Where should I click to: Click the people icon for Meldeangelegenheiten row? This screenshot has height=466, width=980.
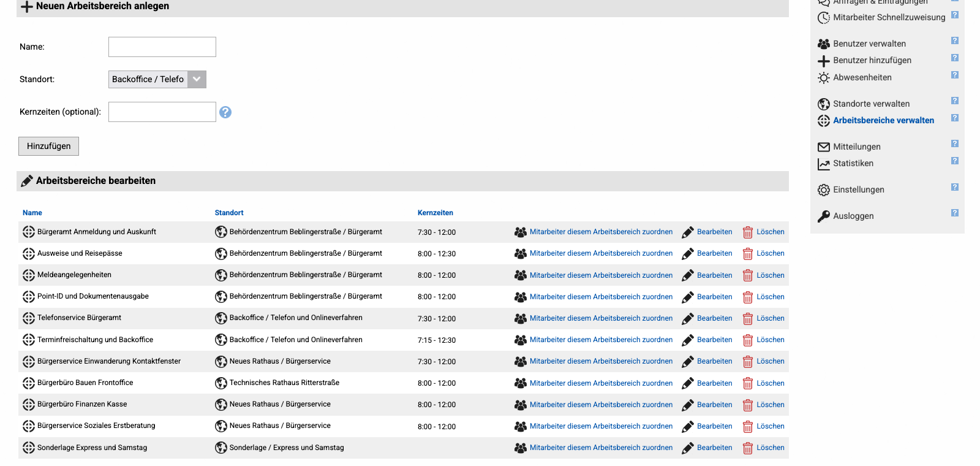[x=521, y=275]
